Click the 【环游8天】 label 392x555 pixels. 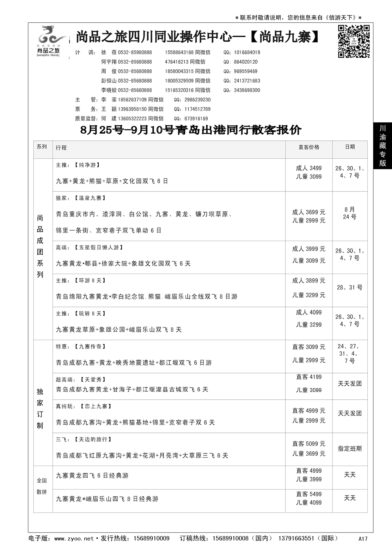(90, 281)
